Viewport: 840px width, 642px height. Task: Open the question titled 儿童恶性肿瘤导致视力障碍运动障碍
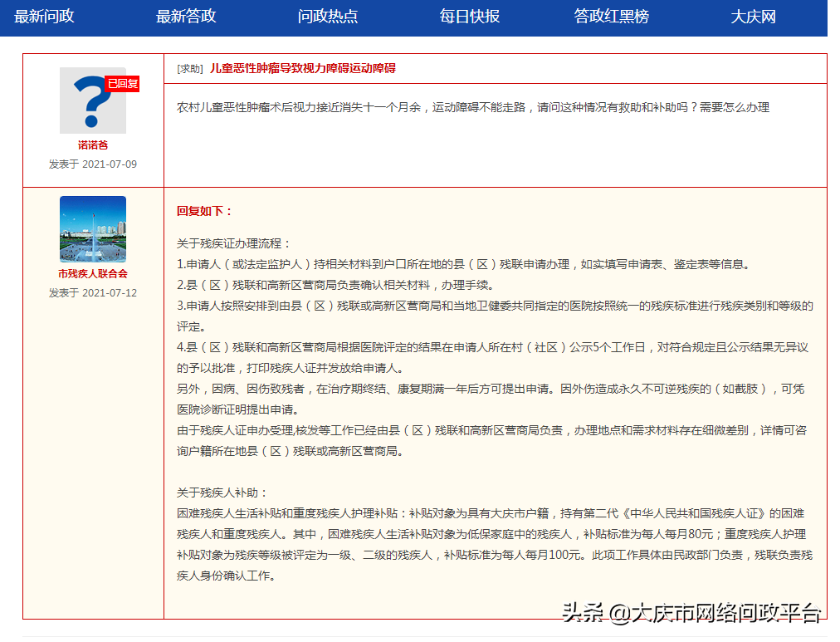pos(301,69)
